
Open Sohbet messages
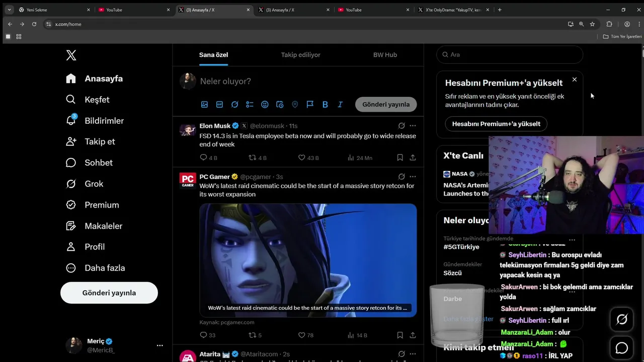(x=90, y=163)
